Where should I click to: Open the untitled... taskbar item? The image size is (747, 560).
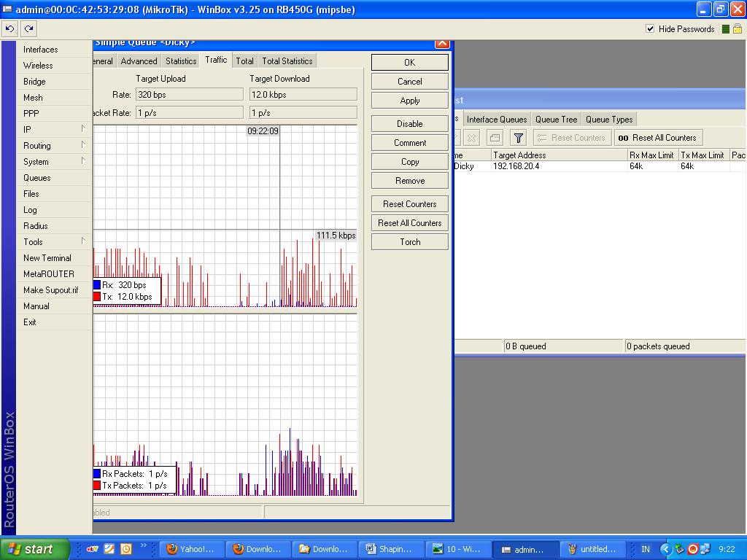pyautogui.click(x=592, y=549)
